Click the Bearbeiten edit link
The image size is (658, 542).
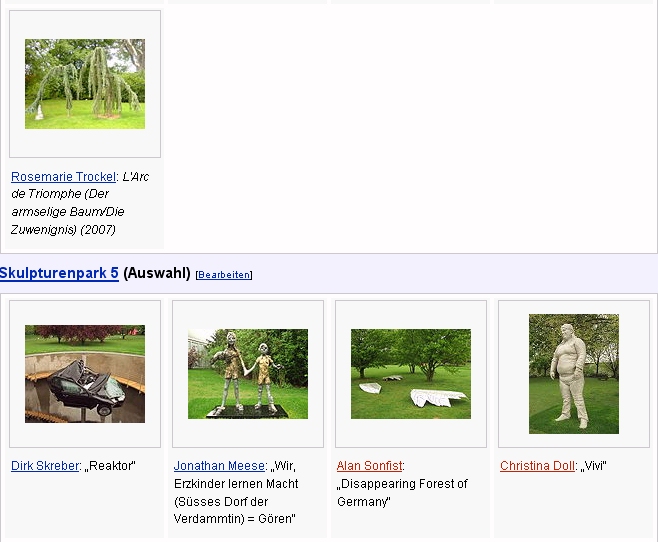224,275
